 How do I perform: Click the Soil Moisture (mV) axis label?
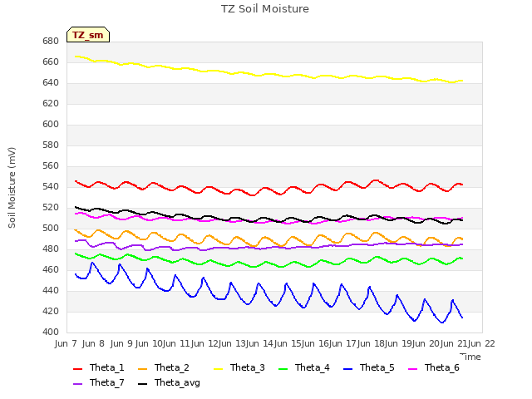coord(12,188)
